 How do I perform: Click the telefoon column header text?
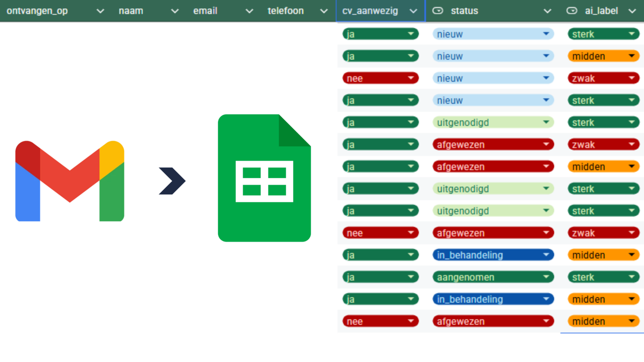285,11
